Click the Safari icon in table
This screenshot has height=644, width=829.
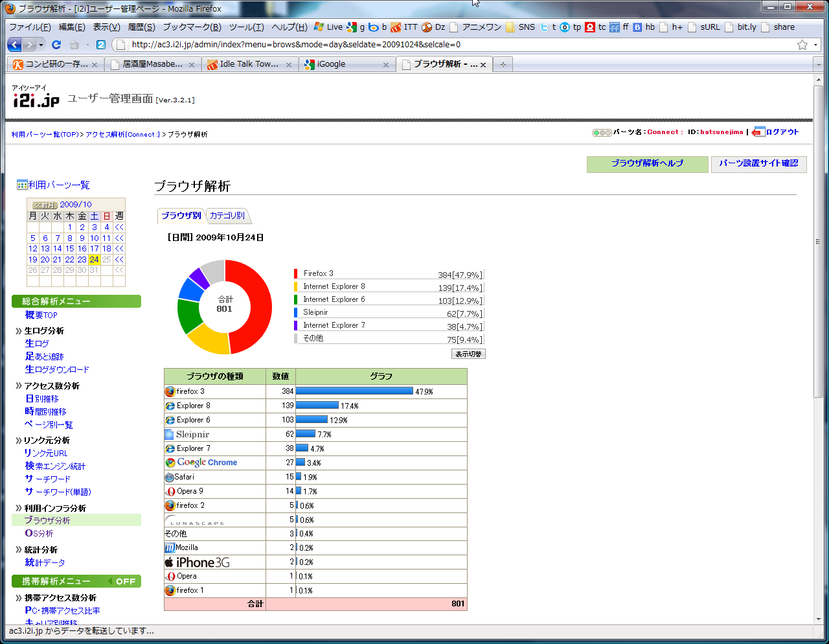click(170, 477)
